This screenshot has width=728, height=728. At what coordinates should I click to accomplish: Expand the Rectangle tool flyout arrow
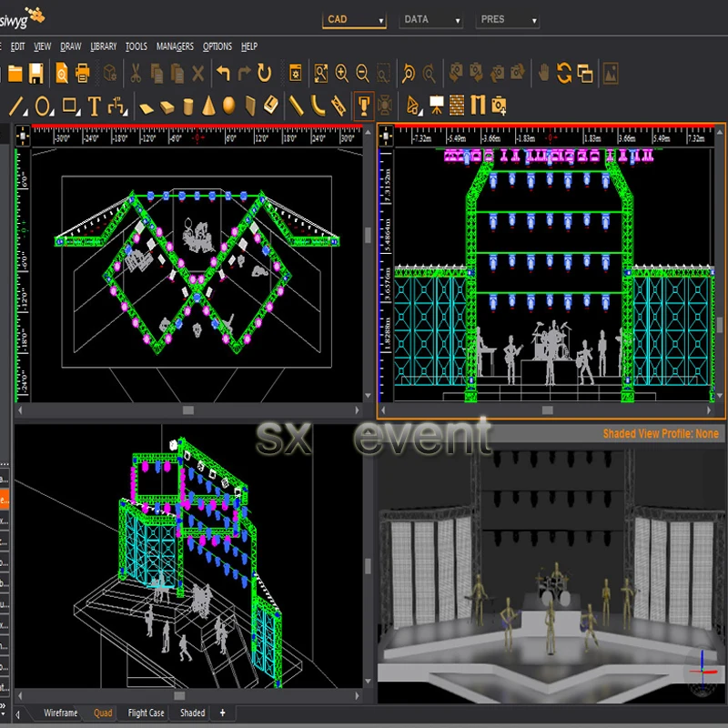[78, 113]
